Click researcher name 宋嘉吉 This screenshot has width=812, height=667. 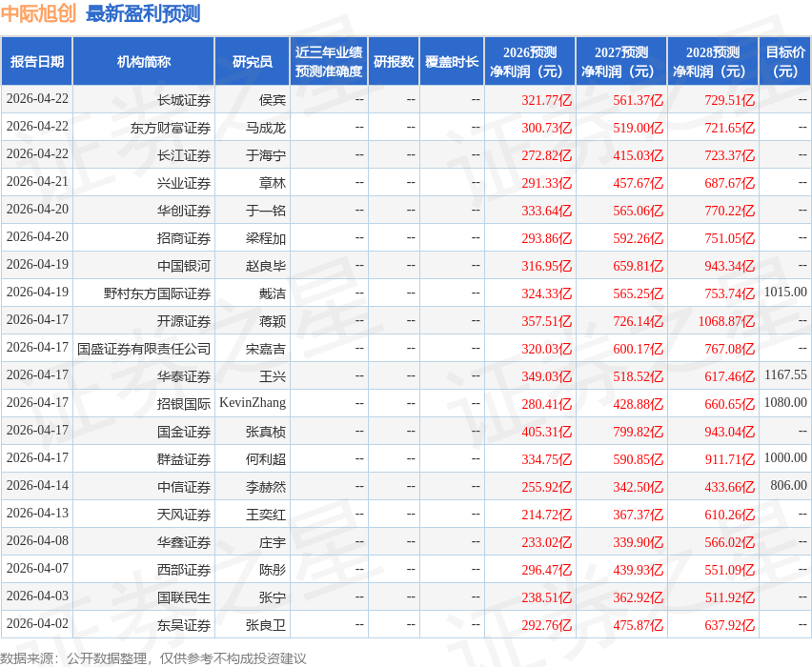click(266, 349)
